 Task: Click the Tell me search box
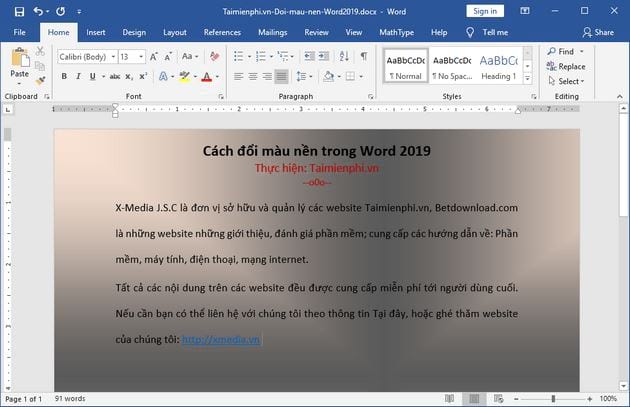click(x=487, y=32)
